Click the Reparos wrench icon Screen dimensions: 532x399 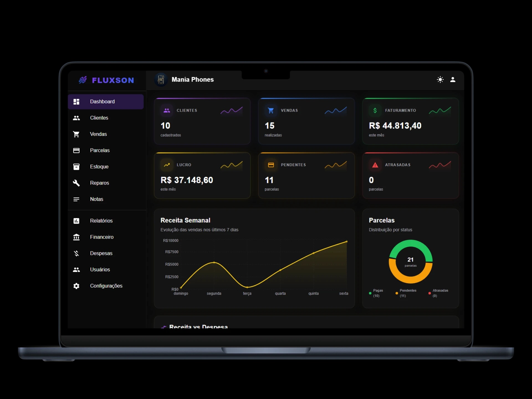pyautogui.click(x=76, y=183)
